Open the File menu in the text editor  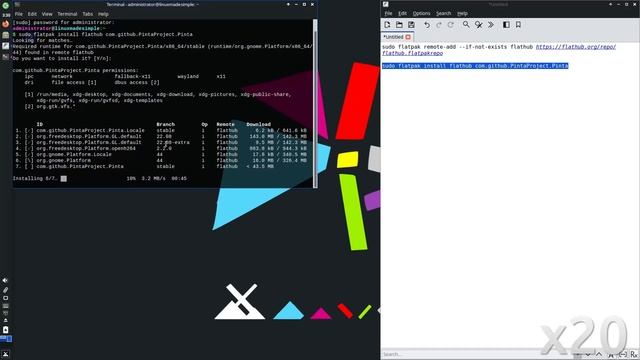pos(388,13)
